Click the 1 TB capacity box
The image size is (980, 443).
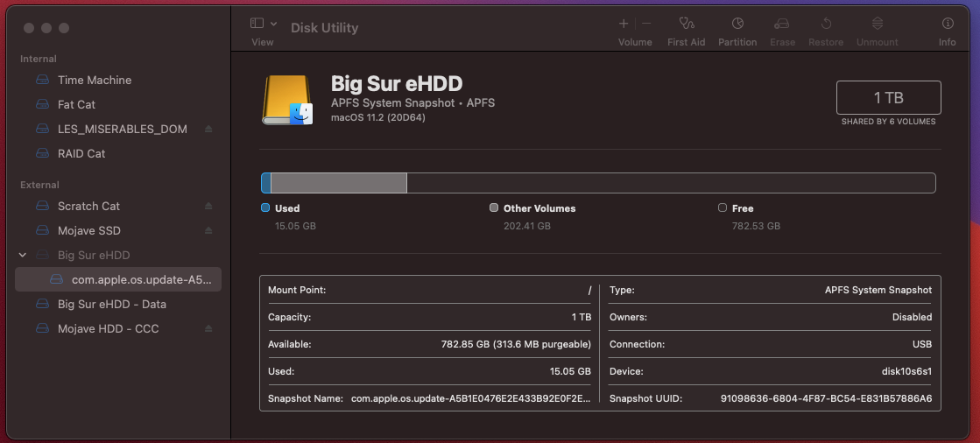point(889,97)
